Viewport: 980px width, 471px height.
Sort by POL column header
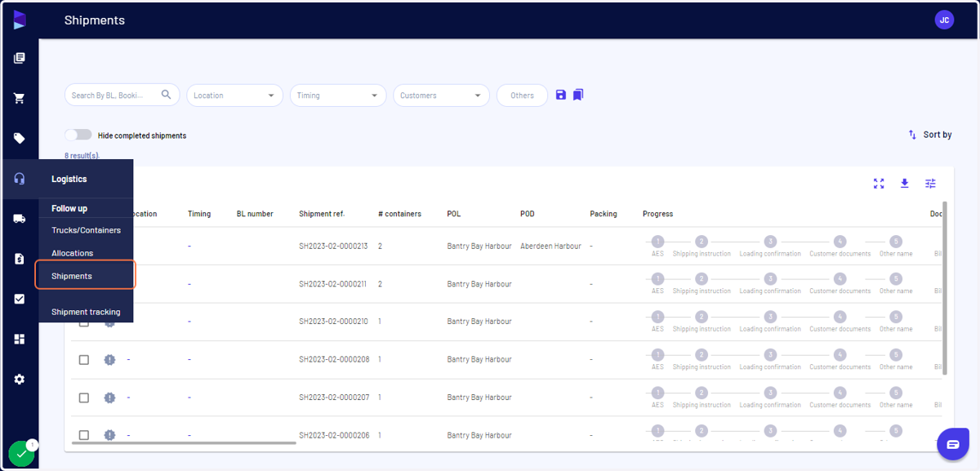(x=454, y=214)
